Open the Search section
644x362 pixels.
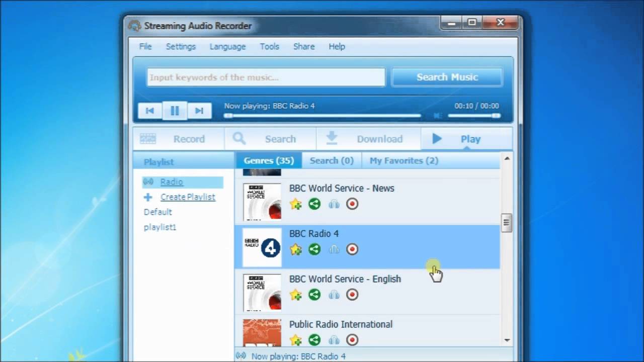270,139
